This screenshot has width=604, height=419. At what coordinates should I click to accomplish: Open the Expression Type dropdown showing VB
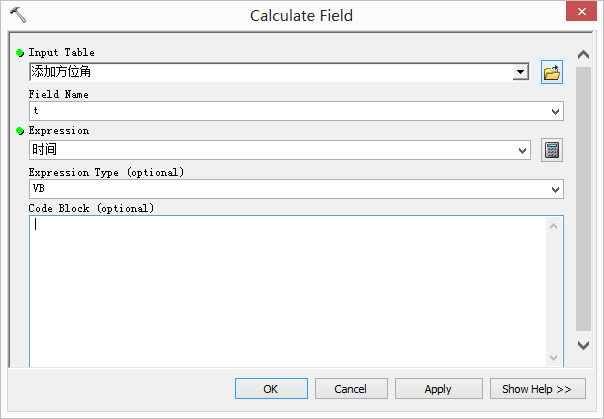(x=555, y=189)
